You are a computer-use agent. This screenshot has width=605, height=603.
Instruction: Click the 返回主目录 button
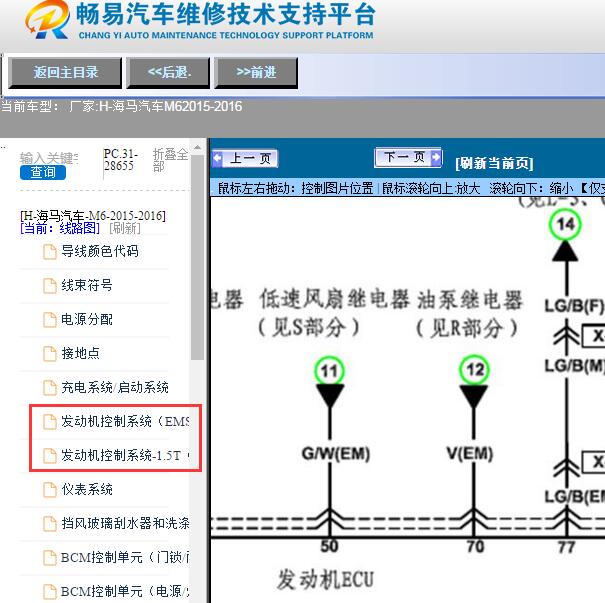pyautogui.click(x=65, y=73)
